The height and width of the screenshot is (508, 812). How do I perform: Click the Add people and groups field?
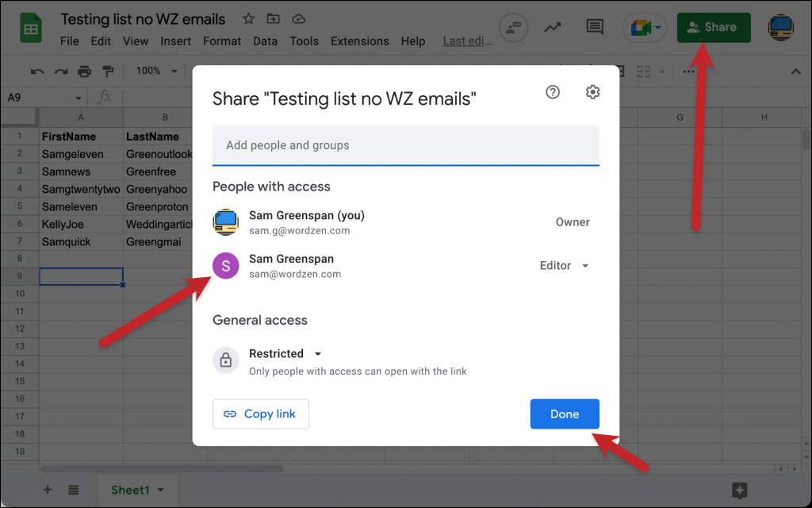406,145
